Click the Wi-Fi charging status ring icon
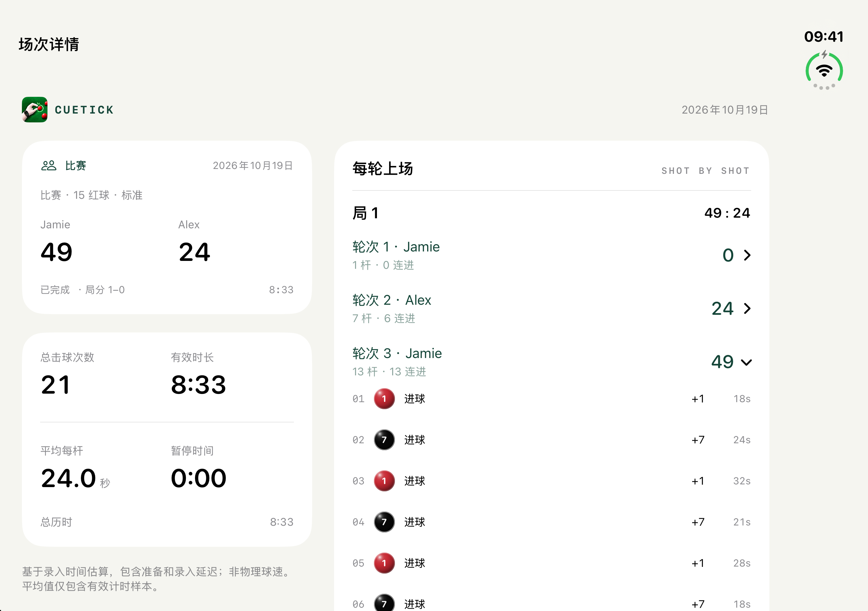The height and width of the screenshot is (611, 868). point(824,70)
